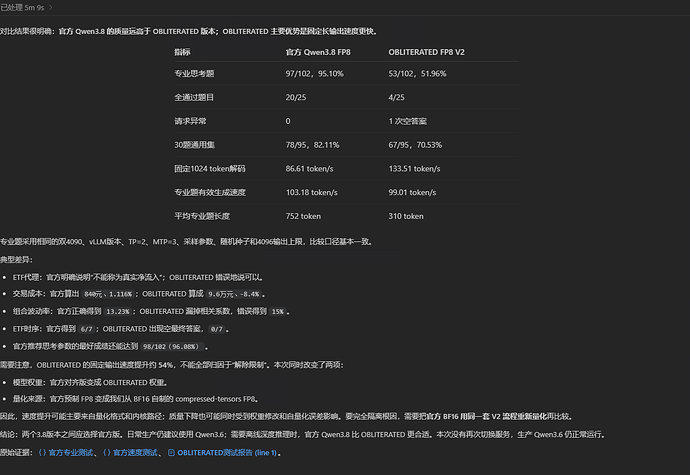Select the '平均专业题长度' row label

pos(202,216)
